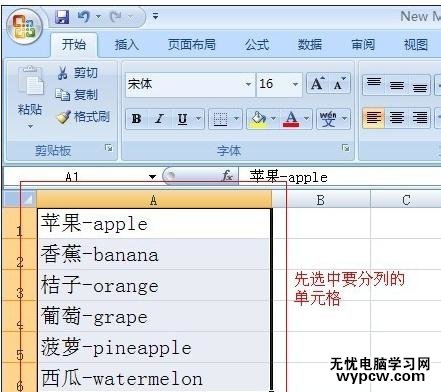Click formula bar showing 苹果-apple
Screen dimensions: 441x392
(x=340, y=177)
